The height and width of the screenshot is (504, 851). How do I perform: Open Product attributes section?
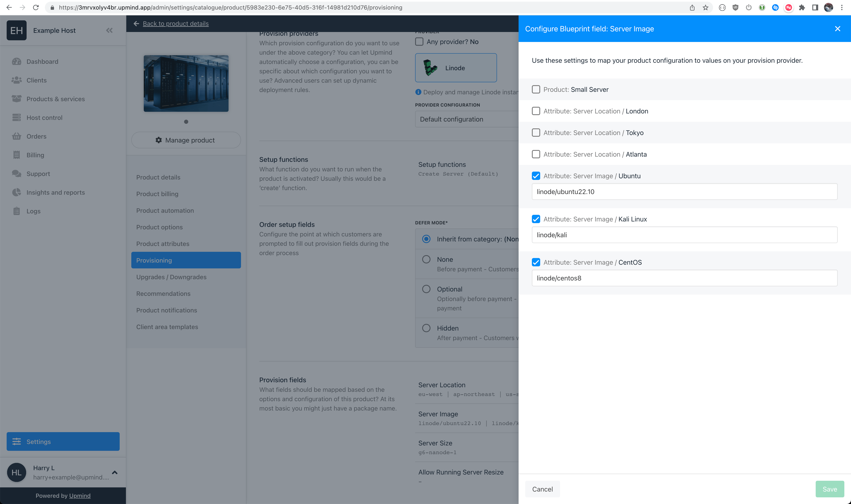[x=163, y=244]
